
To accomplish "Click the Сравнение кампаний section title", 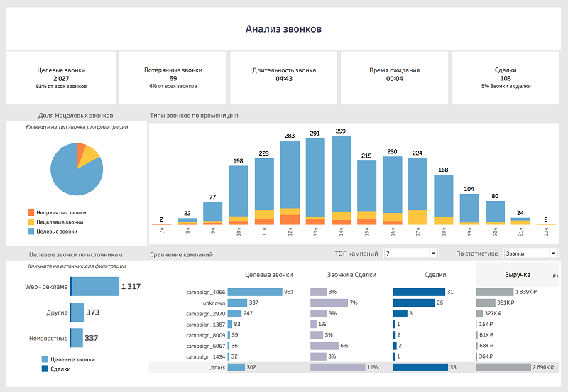I will [181, 254].
